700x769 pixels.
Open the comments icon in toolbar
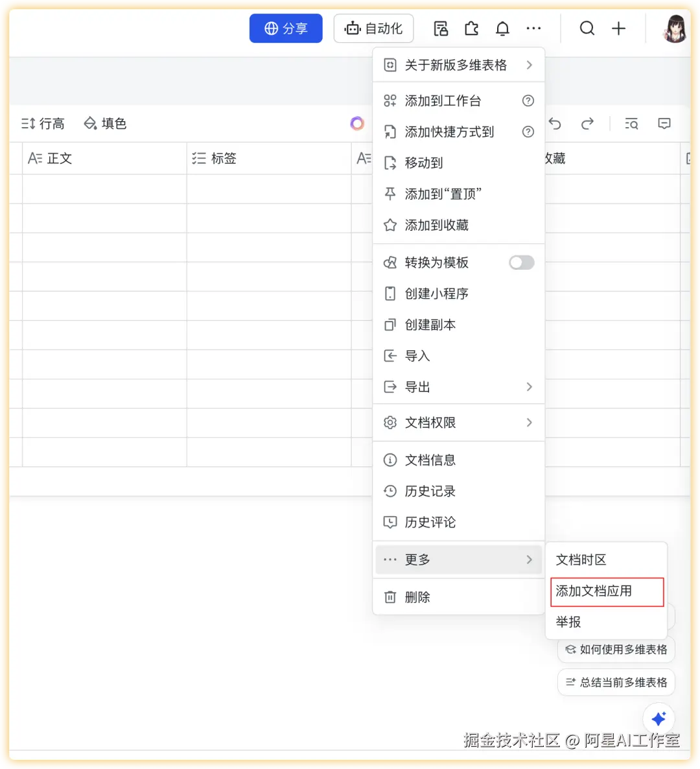pyautogui.click(x=664, y=124)
